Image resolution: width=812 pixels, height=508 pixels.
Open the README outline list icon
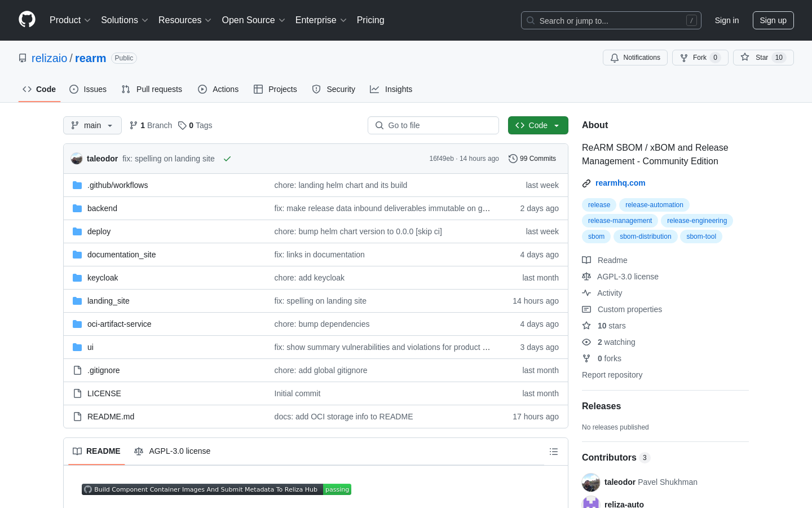click(554, 452)
